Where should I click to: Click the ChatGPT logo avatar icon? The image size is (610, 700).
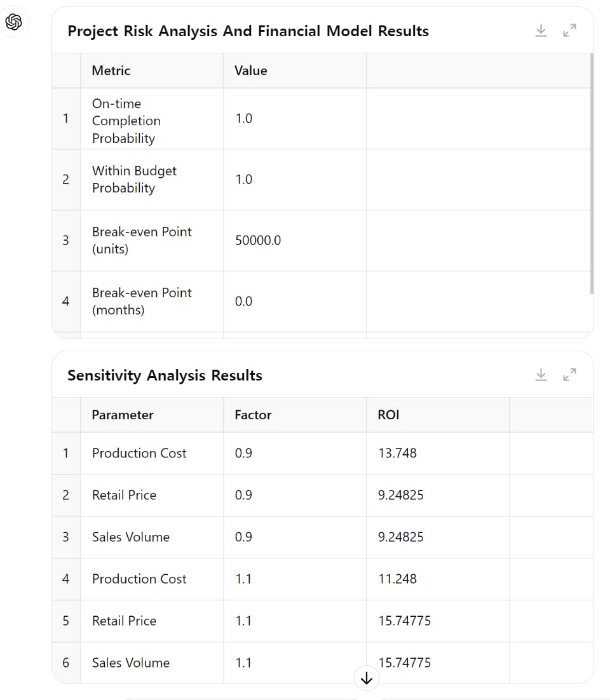14,22
